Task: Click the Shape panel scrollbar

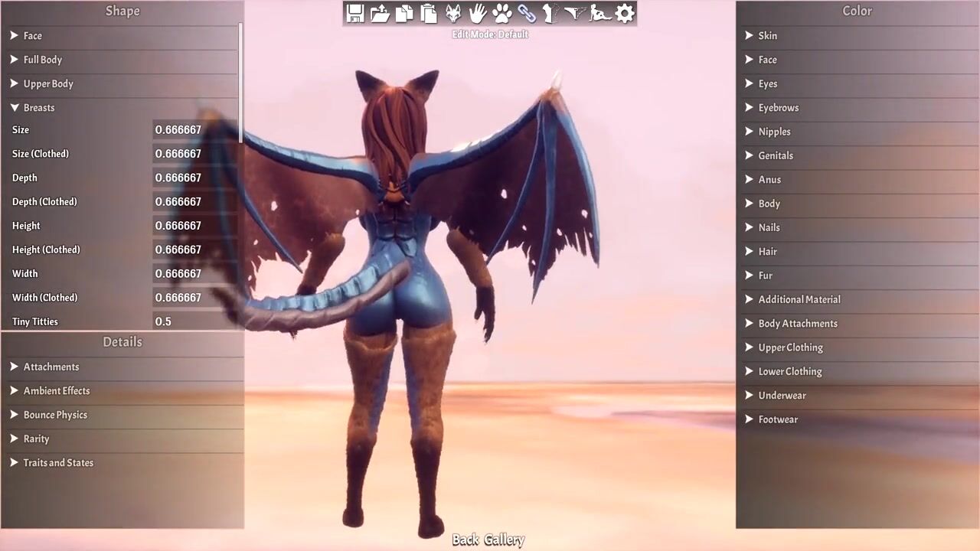Action: coord(240,83)
